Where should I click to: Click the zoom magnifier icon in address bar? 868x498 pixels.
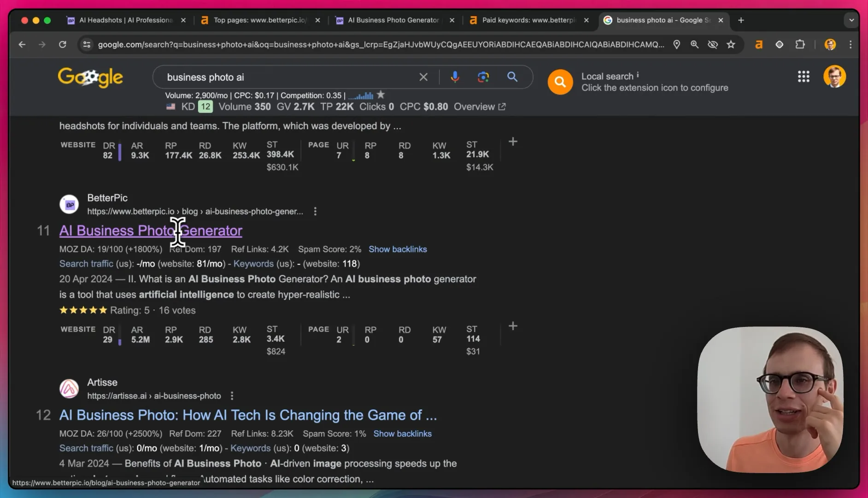pyautogui.click(x=694, y=44)
